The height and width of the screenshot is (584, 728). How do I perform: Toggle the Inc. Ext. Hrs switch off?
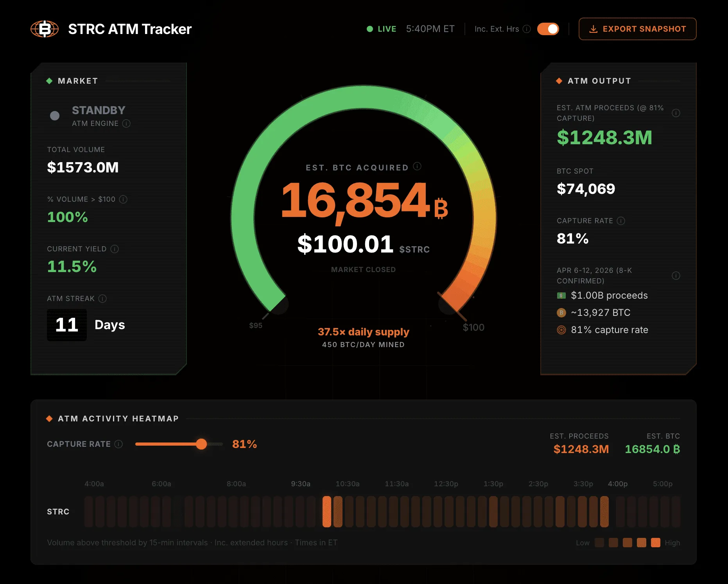point(547,29)
